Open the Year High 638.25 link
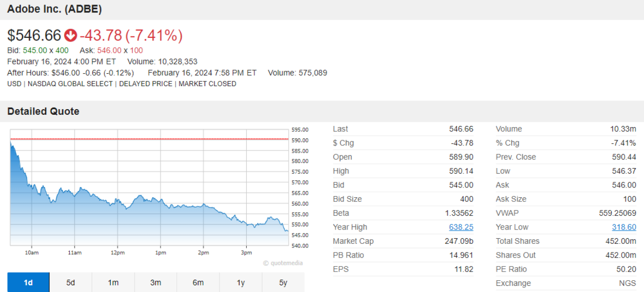This screenshot has height=292, width=644. (x=461, y=227)
